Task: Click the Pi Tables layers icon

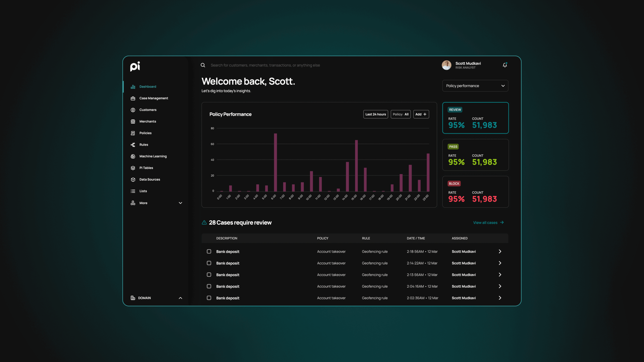Action: click(x=133, y=168)
